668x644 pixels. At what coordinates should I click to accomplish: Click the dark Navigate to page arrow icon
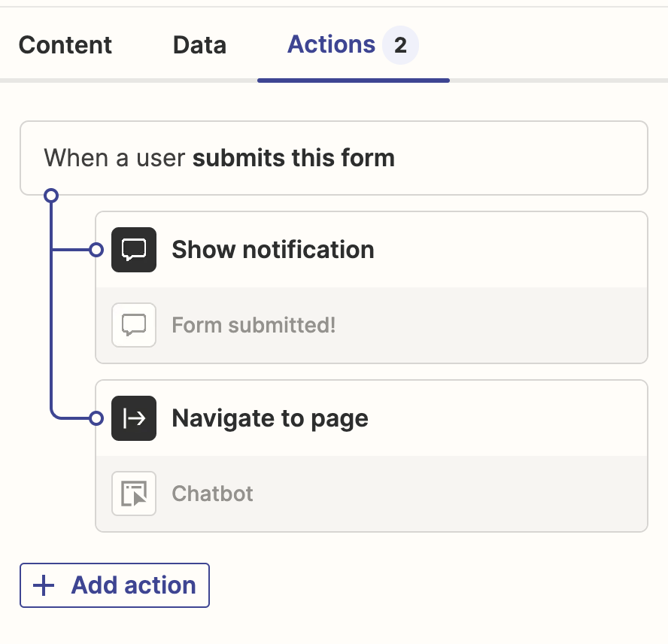(134, 418)
